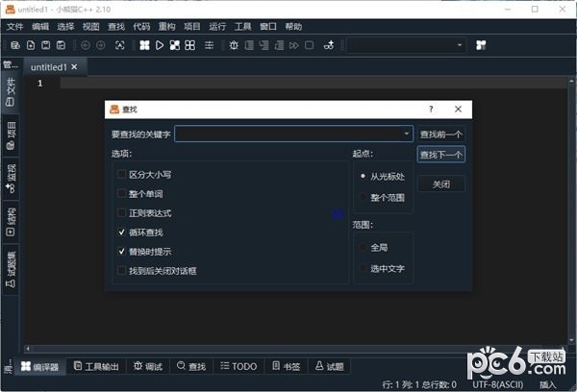The height and width of the screenshot is (392, 577).
Task: Open the 监视 side panel tab
Action: pos(11,178)
